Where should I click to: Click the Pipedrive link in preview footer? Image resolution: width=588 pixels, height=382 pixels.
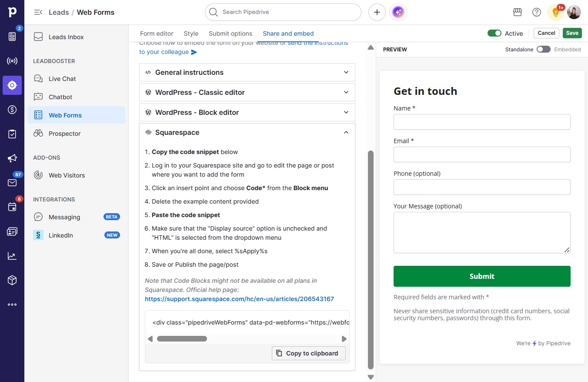554,343
